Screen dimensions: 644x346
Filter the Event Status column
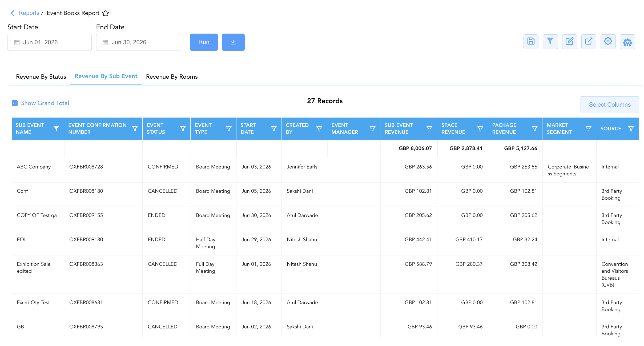(x=183, y=129)
